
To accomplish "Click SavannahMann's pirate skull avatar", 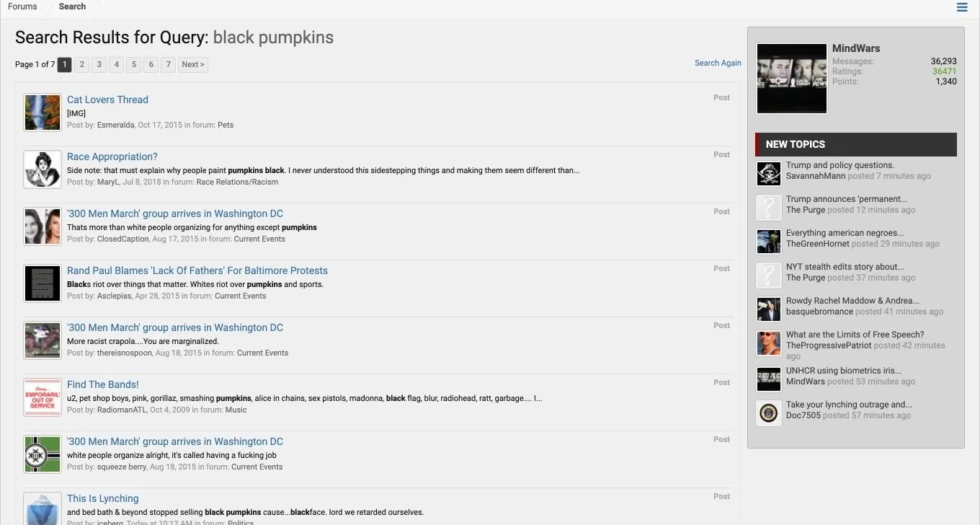I will tap(769, 174).
